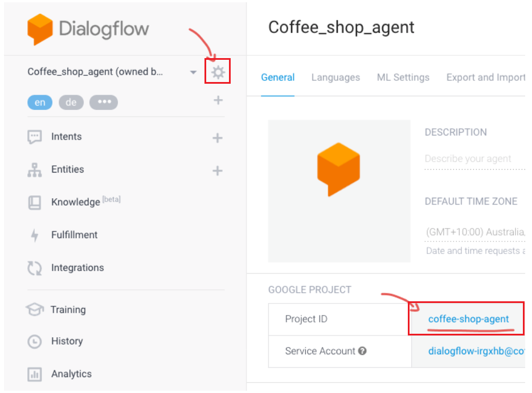Open Fulfillment lightning bolt section

tap(63, 235)
